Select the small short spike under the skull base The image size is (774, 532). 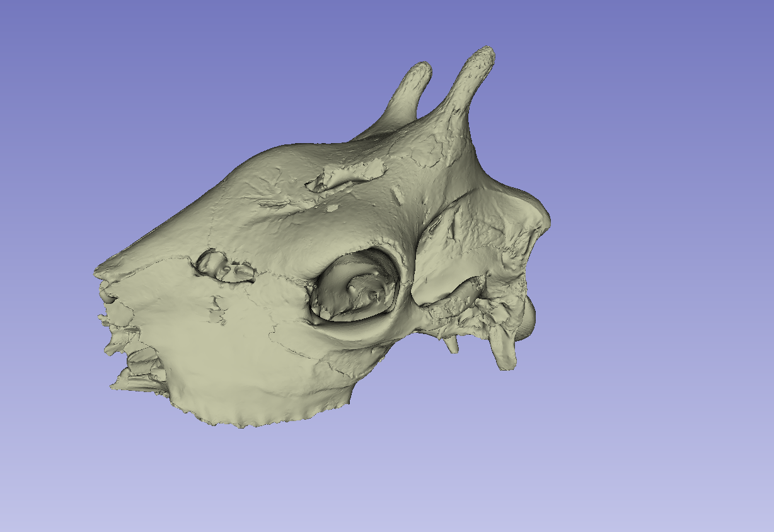(x=451, y=344)
